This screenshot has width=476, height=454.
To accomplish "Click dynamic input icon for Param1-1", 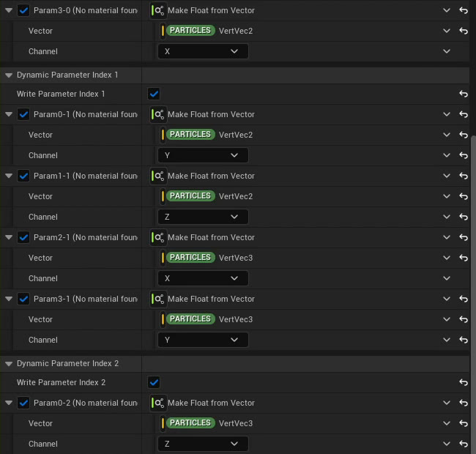I will click(x=157, y=176).
